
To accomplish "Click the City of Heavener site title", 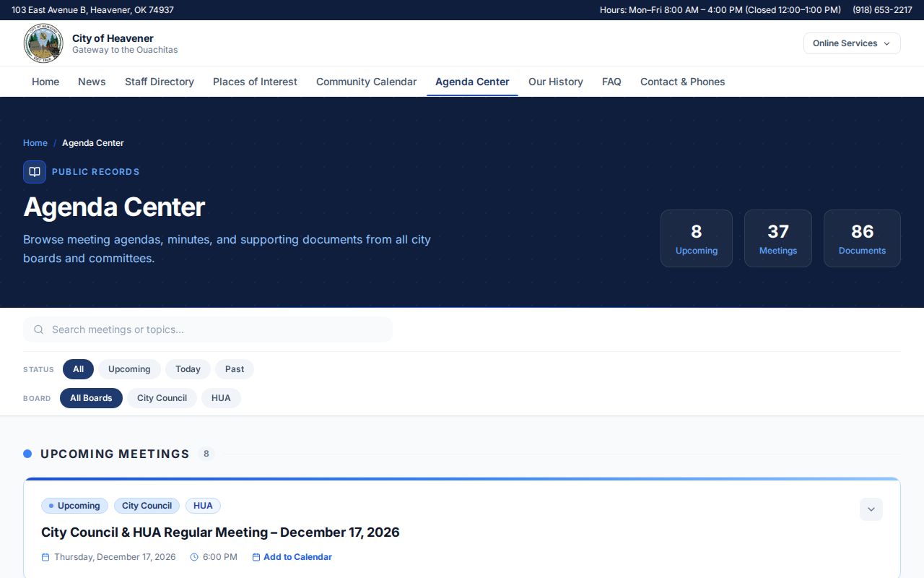I will click(113, 38).
